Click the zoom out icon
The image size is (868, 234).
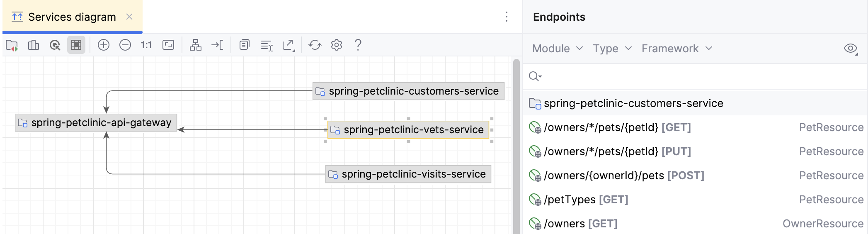tap(125, 45)
